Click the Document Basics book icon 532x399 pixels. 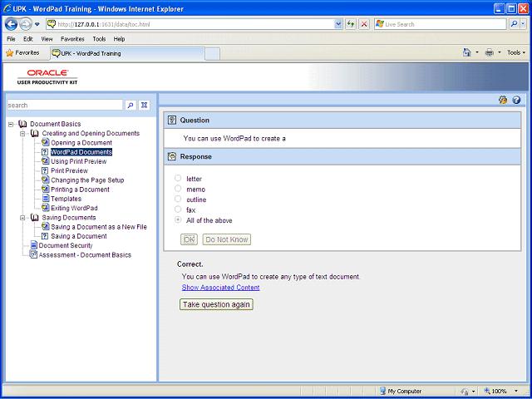(22, 124)
